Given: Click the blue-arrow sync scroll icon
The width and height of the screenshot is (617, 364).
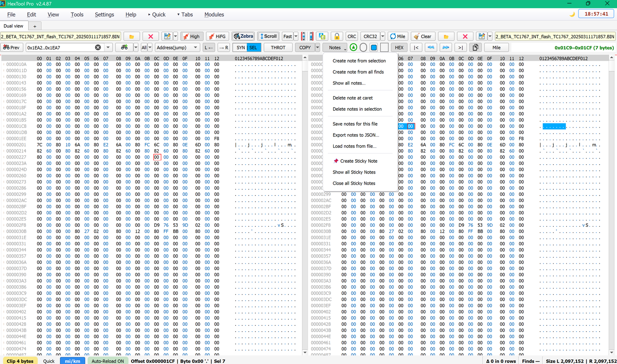Looking at the screenshot, I should [x=303, y=36].
